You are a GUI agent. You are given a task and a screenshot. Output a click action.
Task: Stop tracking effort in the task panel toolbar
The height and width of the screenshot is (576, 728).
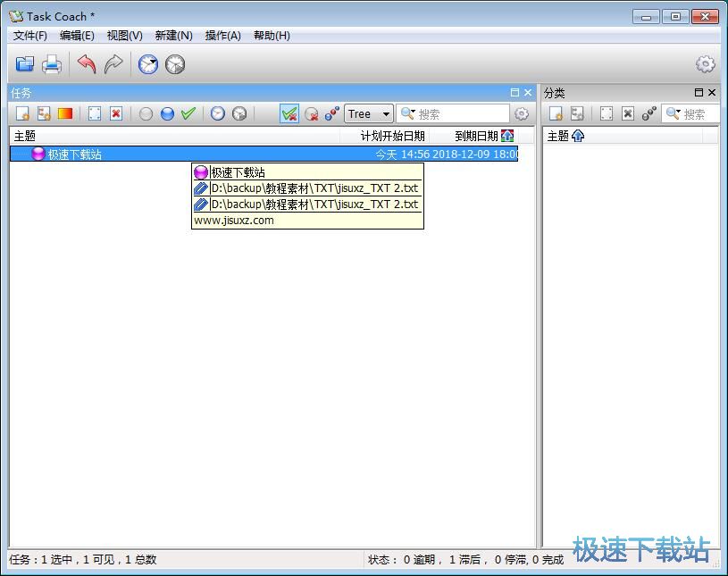239,113
